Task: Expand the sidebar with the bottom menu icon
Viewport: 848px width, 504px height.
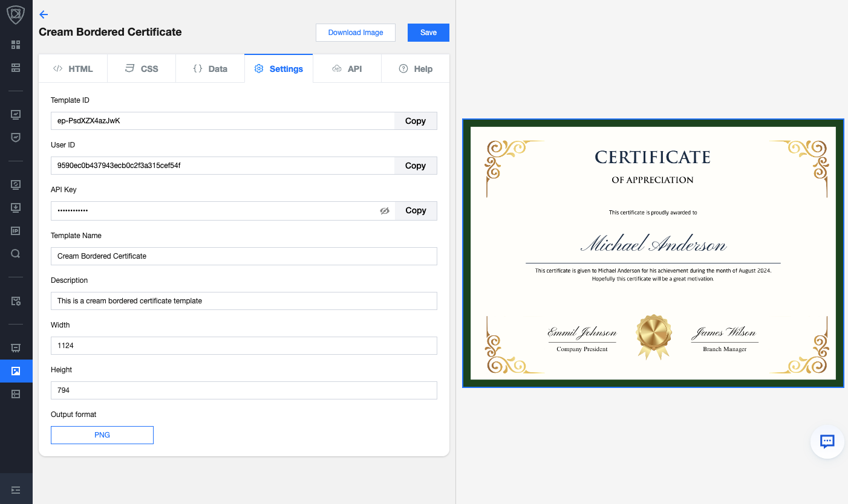Action: (x=16, y=489)
